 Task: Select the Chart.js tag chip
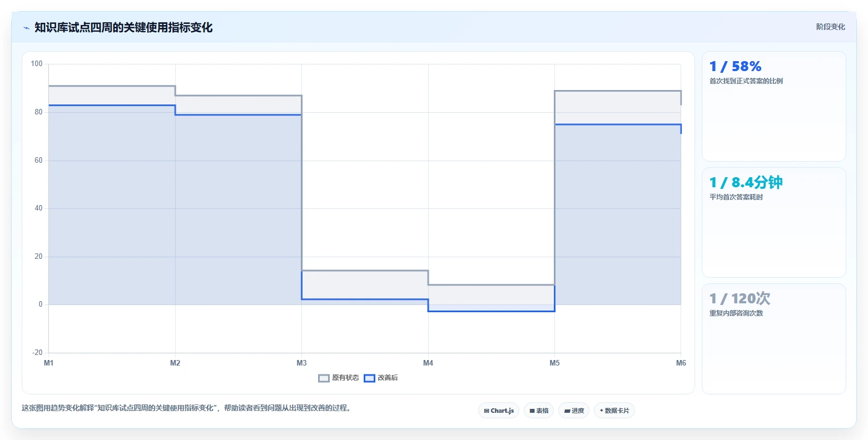(499, 411)
